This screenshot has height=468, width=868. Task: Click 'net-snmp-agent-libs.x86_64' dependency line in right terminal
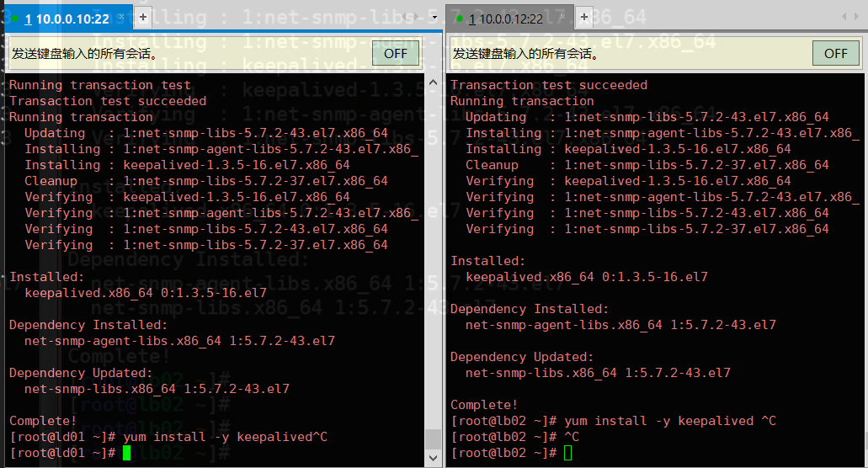[x=620, y=325]
